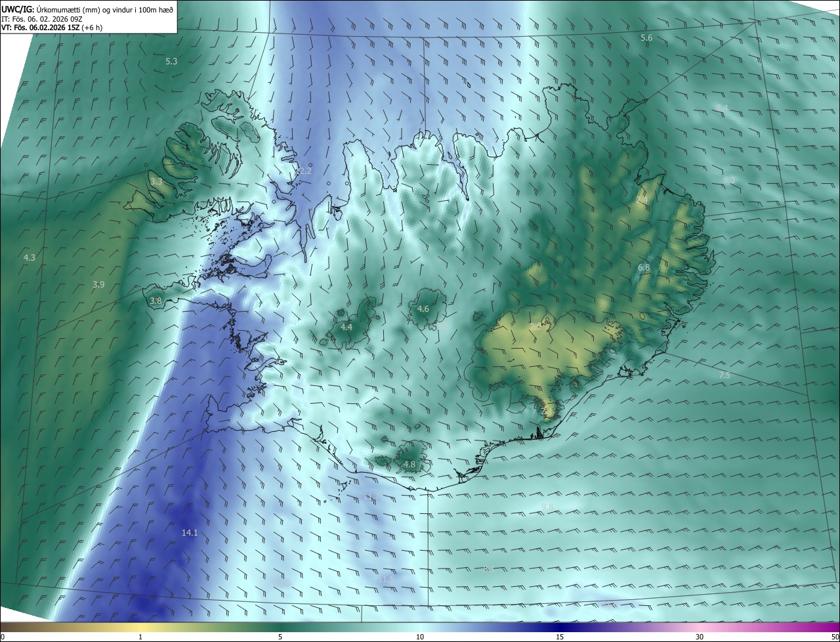Click the colorbar tick label 10
This screenshot has width=840, height=642.
pyautogui.click(x=420, y=637)
